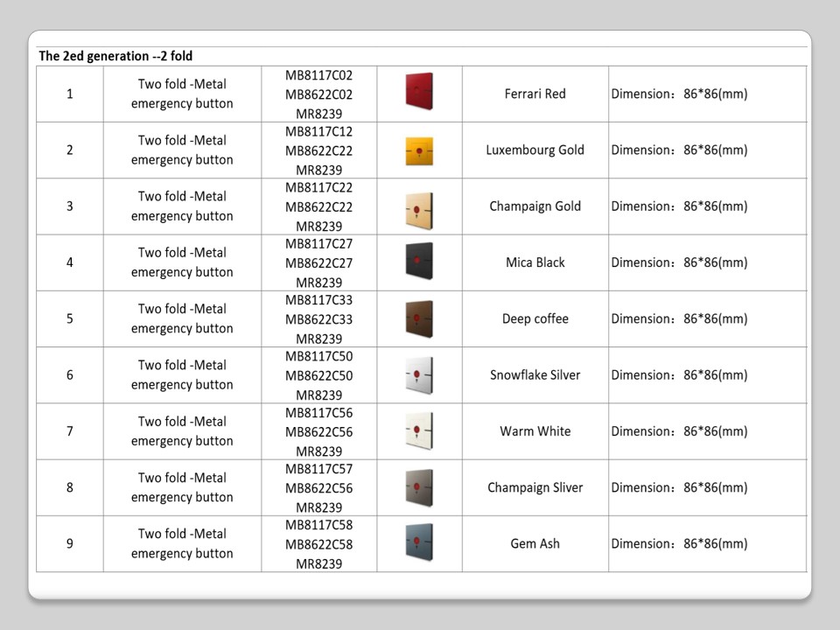Image resolution: width=840 pixels, height=630 pixels.
Task: Click the "Snowflake Silver" text label
Action: (535, 374)
